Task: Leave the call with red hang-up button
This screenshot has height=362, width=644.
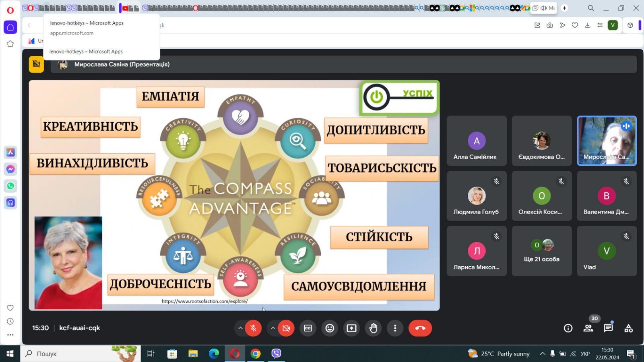Action: (x=420, y=328)
